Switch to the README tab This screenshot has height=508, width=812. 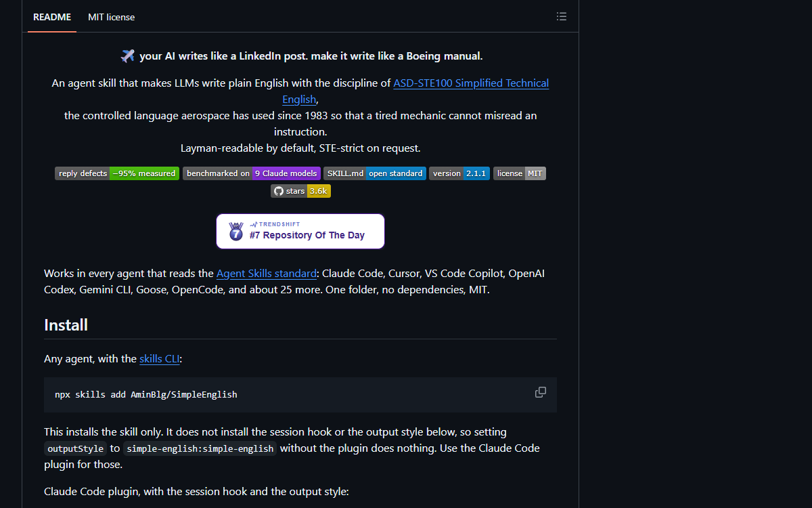click(52, 17)
